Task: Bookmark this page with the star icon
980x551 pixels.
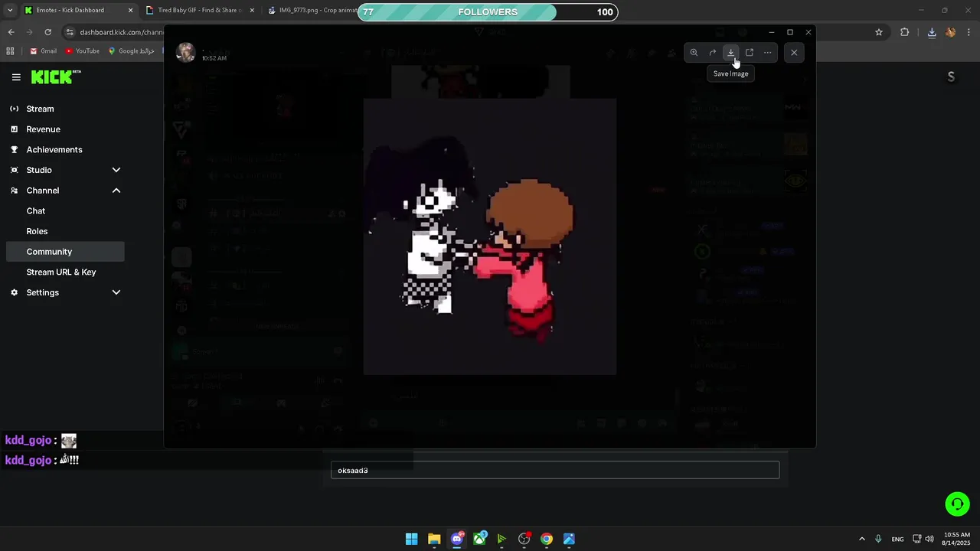Action: point(879,32)
